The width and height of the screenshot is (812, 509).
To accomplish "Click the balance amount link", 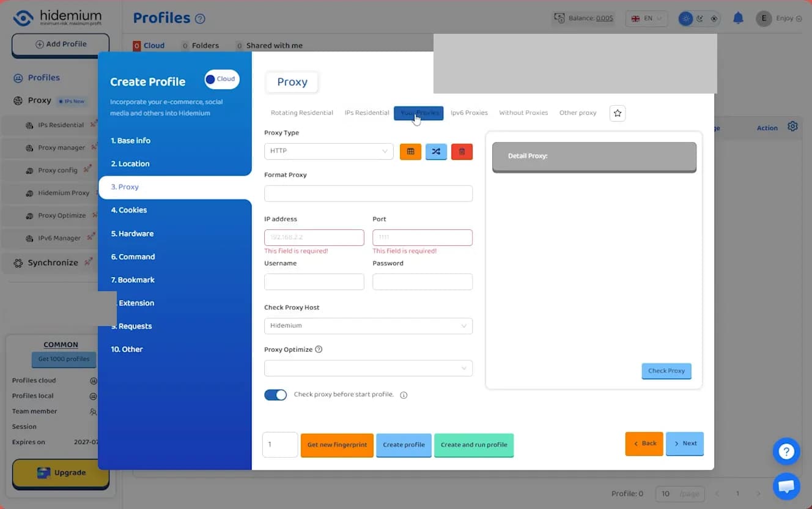I will 604,18.
